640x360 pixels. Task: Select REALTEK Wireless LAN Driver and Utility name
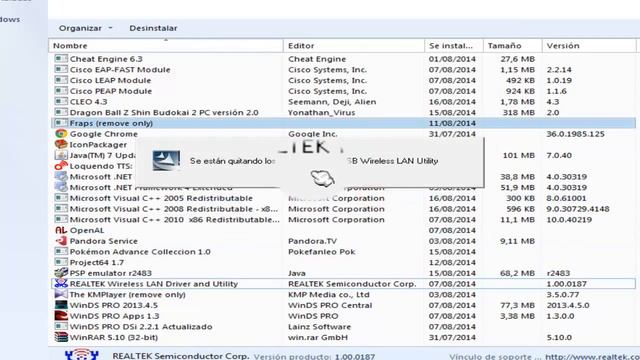pyautogui.click(x=153, y=284)
